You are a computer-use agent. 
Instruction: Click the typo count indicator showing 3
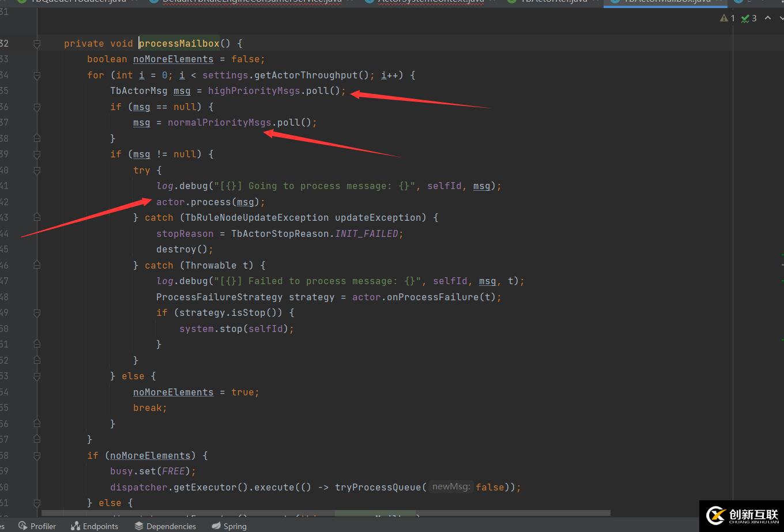click(x=749, y=18)
